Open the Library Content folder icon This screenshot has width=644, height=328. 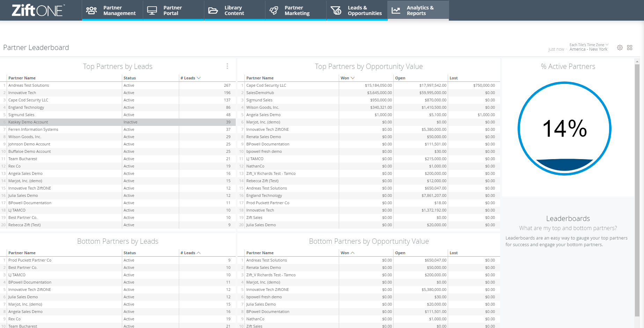coord(213,10)
